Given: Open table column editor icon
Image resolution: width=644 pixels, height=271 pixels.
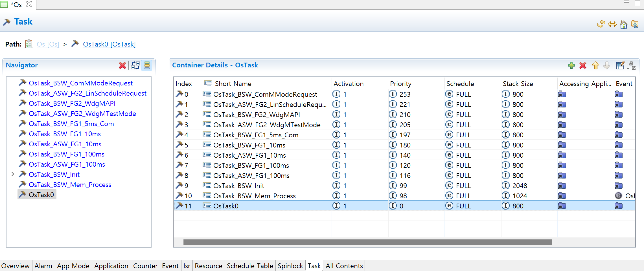Looking at the screenshot, I should 620,65.
